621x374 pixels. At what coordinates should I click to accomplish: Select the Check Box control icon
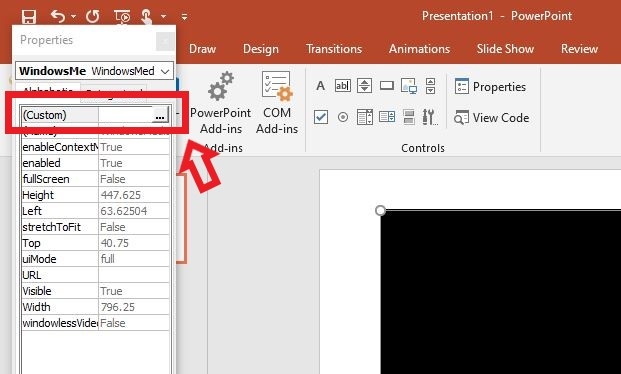[x=321, y=117]
